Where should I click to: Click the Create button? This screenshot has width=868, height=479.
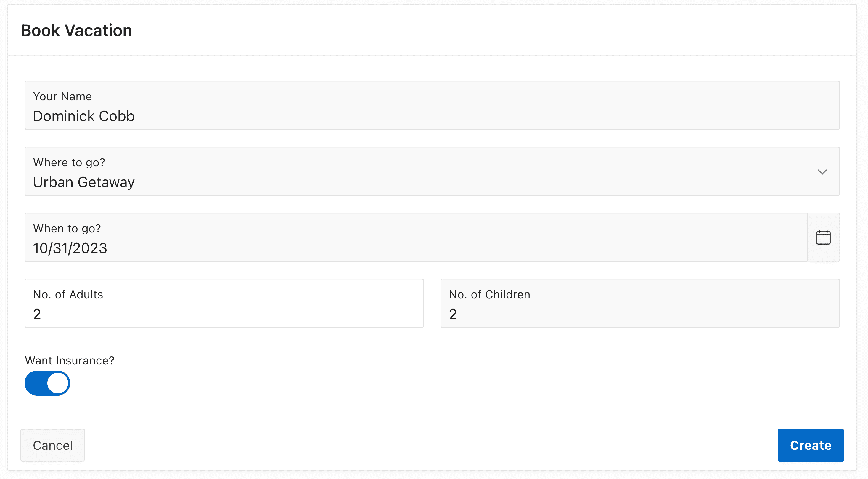[x=810, y=445]
